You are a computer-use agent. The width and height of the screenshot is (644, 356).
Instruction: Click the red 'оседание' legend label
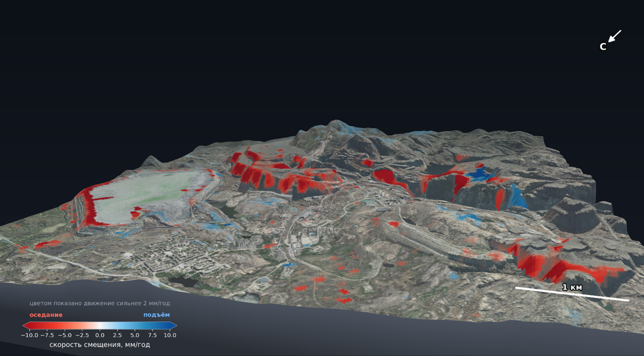(x=46, y=315)
